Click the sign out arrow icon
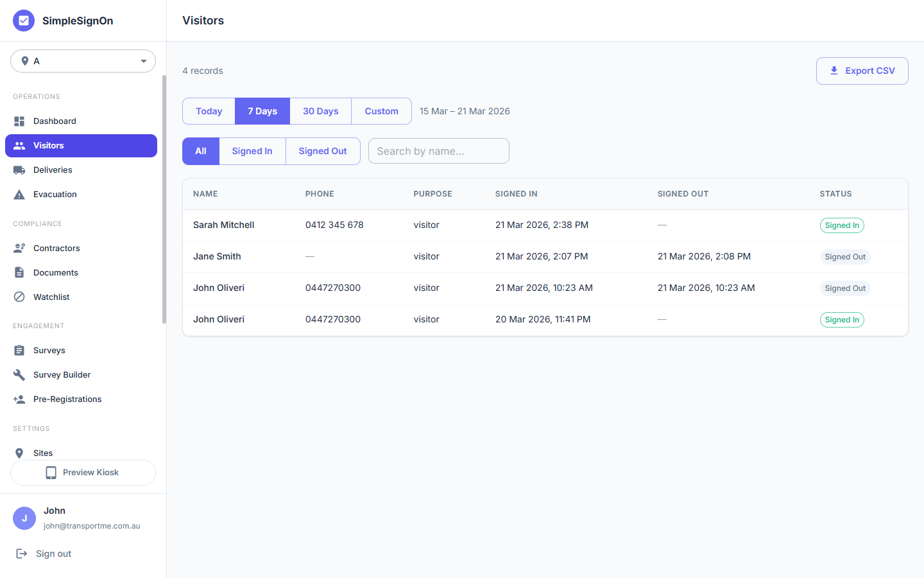 pyautogui.click(x=22, y=554)
